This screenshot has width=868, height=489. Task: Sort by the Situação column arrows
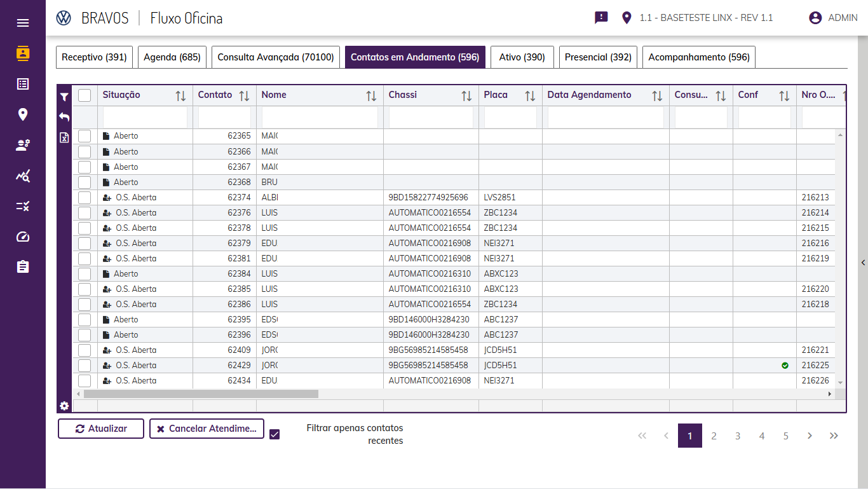click(x=180, y=96)
